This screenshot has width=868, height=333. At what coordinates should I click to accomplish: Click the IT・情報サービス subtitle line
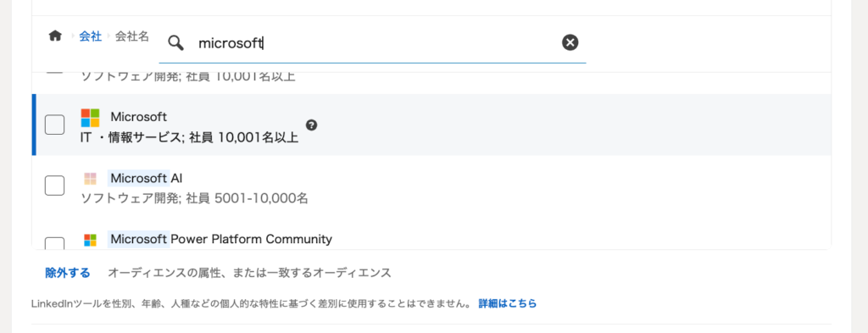tap(190, 137)
